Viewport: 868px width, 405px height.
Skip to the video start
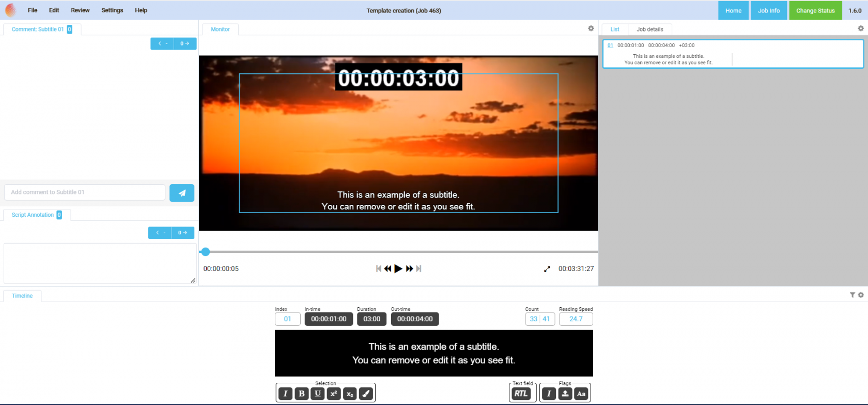tap(379, 268)
